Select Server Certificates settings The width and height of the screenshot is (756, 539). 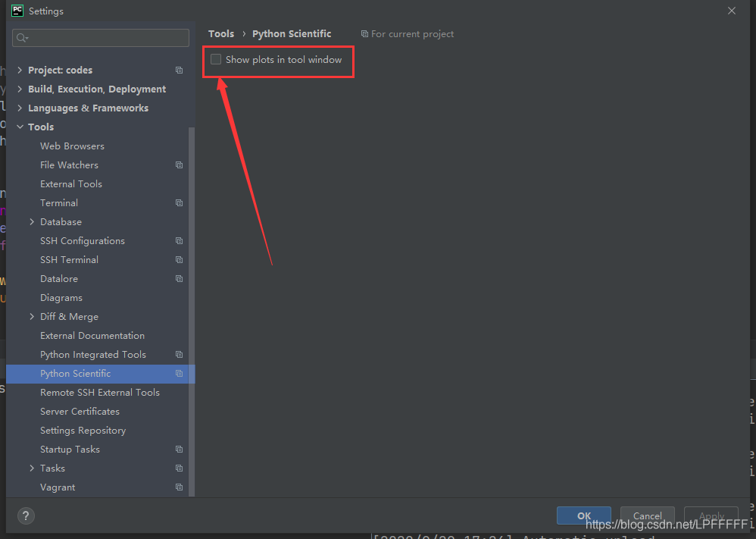(80, 411)
